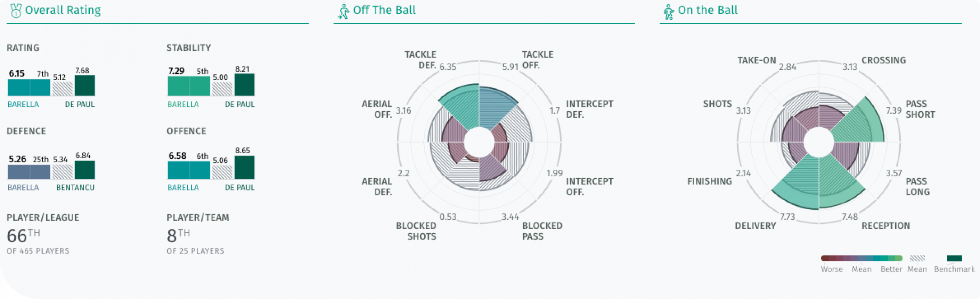Click the 66th Player/League ranking
The image size is (980, 299).
point(24,236)
